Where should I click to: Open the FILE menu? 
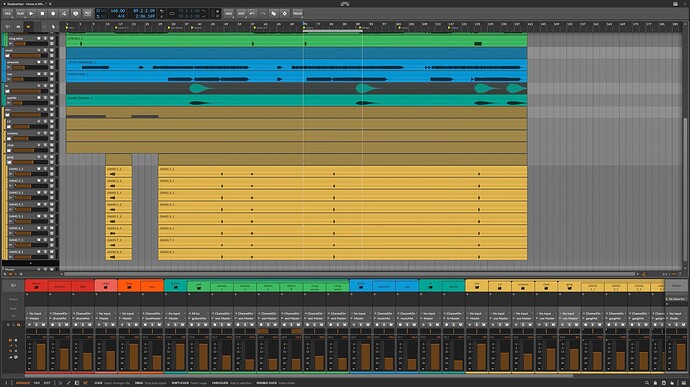[x=8, y=14]
